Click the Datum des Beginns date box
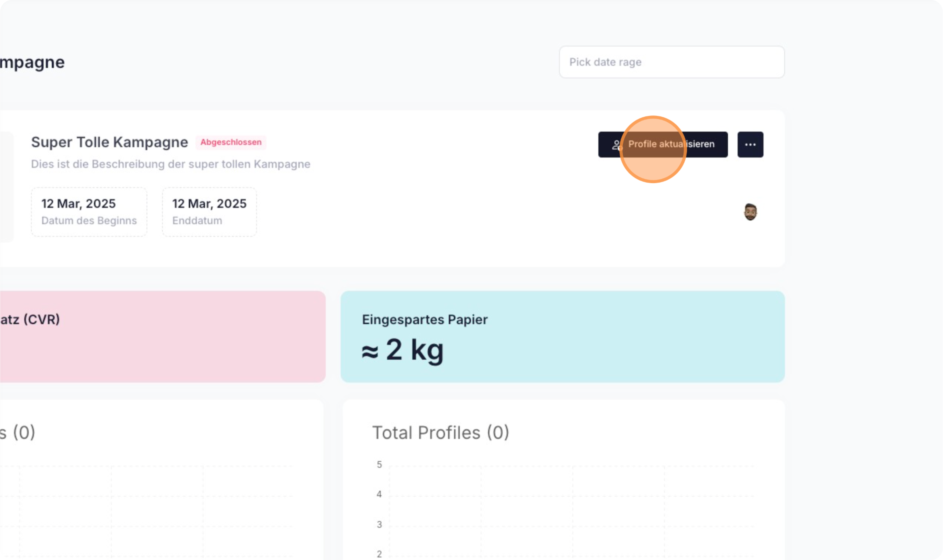The height and width of the screenshot is (560, 943). (89, 212)
